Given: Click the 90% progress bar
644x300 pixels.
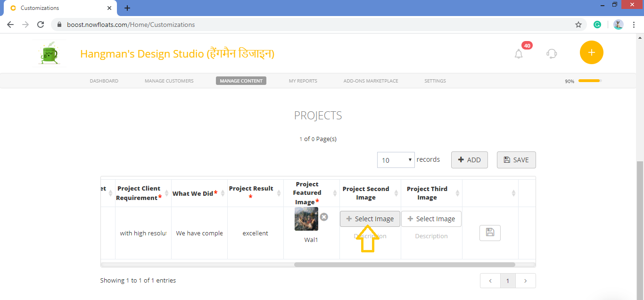Looking at the screenshot, I should point(590,81).
